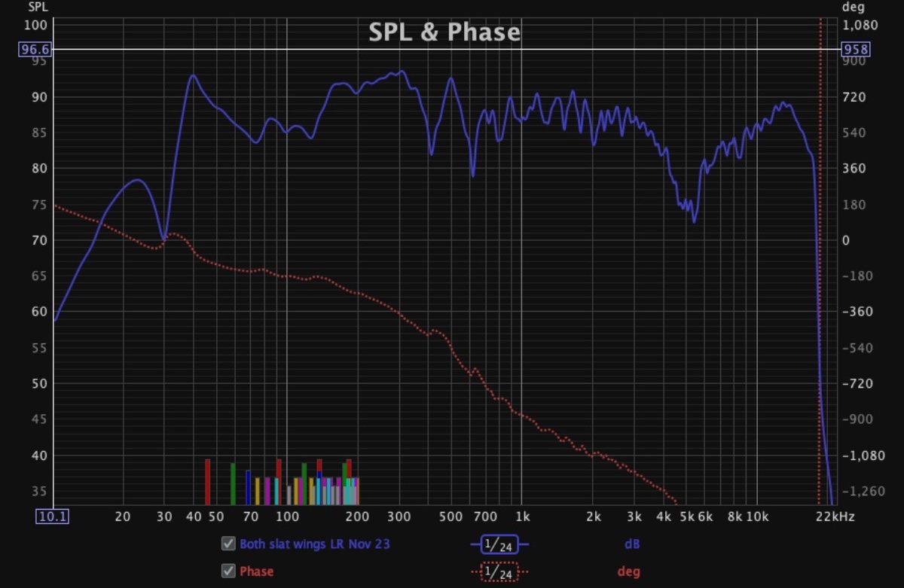Select the red Phase legend label
Viewport: 904px width, 588px height.
(256, 571)
